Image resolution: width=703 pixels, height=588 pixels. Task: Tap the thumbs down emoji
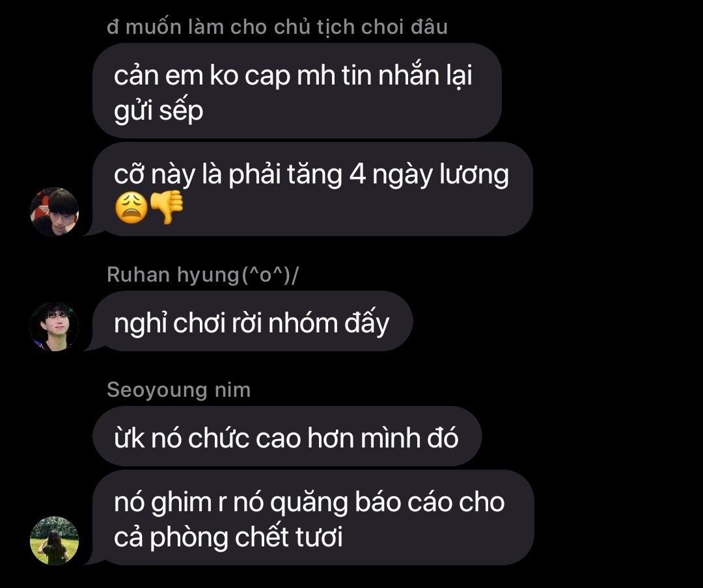[x=167, y=207]
